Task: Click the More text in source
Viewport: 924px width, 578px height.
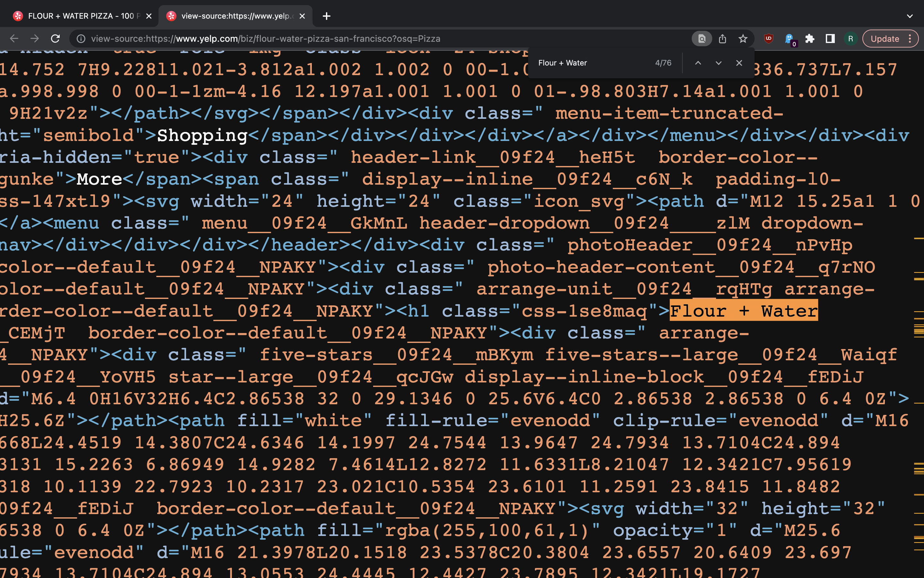Action: click(99, 179)
